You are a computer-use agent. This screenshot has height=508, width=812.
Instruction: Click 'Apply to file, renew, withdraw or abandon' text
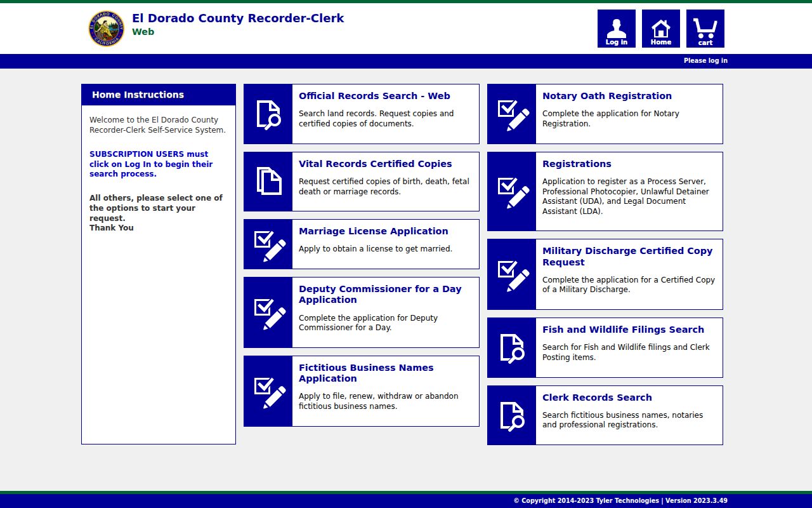[x=378, y=401]
